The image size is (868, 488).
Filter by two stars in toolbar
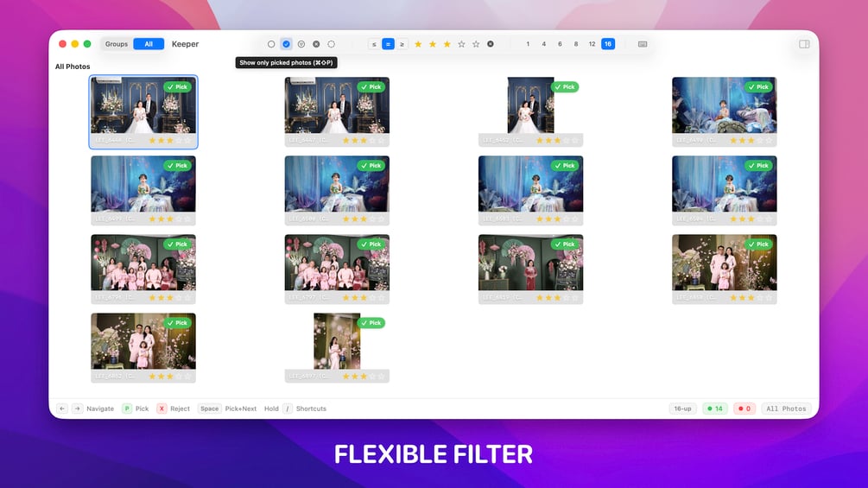(x=433, y=44)
